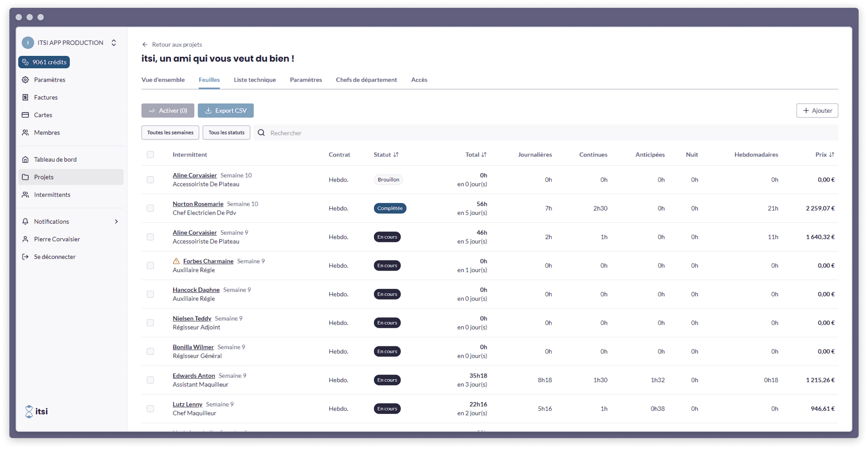Click the Tableau de bord icon
Image resolution: width=868 pixels, height=449 pixels.
[x=27, y=159]
